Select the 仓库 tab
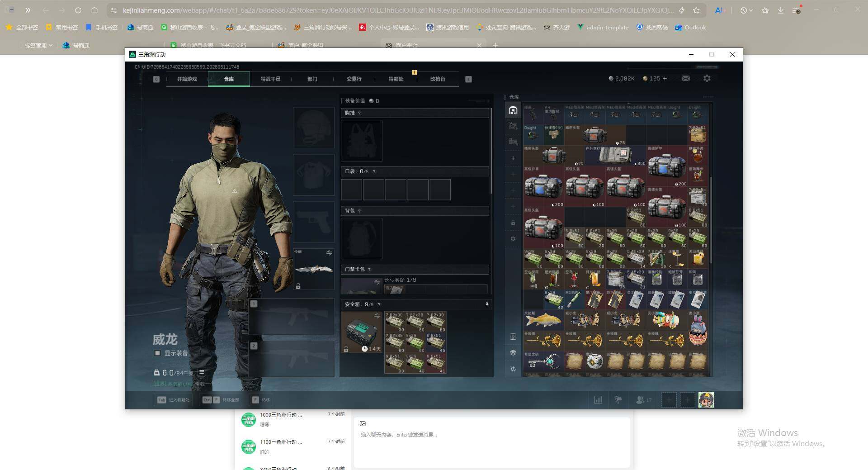The width and height of the screenshot is (868, 470). (x=229, y=79)
